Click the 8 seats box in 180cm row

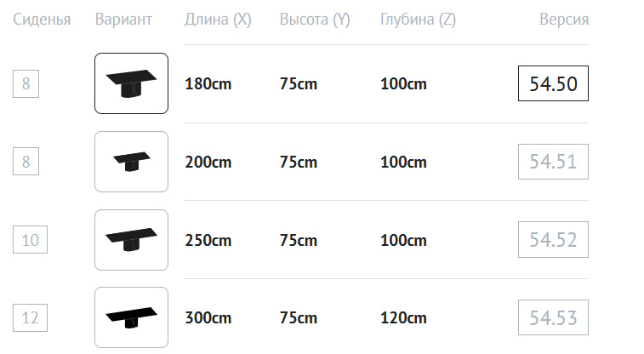coord(26,83)
